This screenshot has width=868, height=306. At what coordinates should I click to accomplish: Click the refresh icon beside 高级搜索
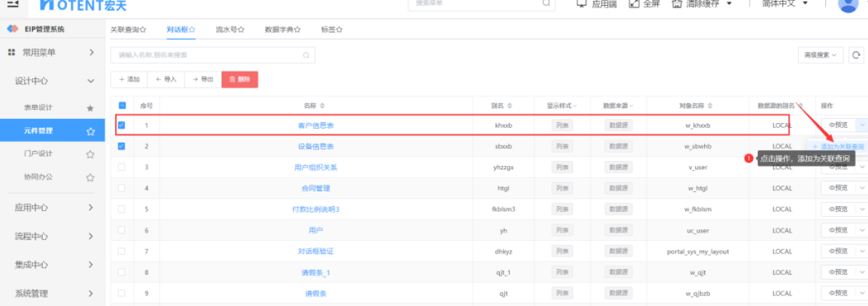point(856,55)
